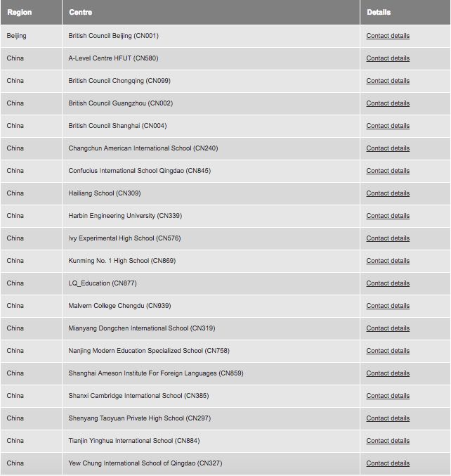Viewport: 451px width, 476px height.
Task: Click Contact details for Ivy Experimental High School
Action: click(388, 238)
